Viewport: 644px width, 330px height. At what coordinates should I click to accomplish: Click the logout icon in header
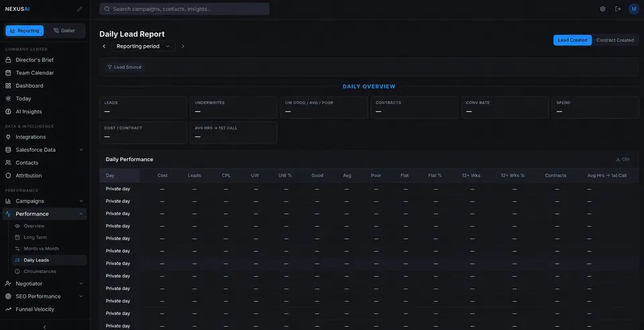tap(618, 9)
